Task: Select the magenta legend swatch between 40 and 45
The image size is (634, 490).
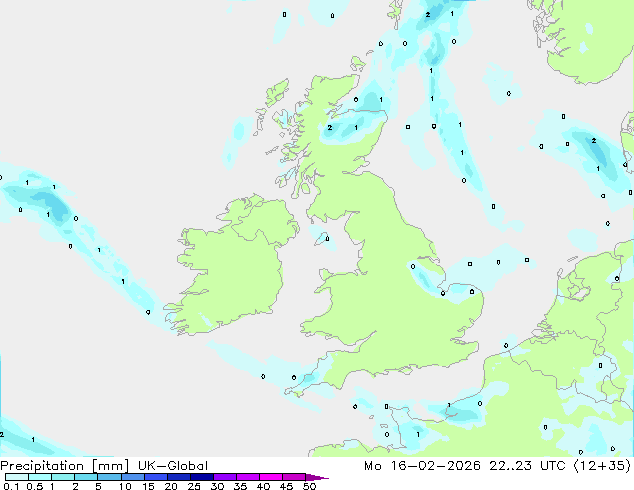Action: pos(271,477)
